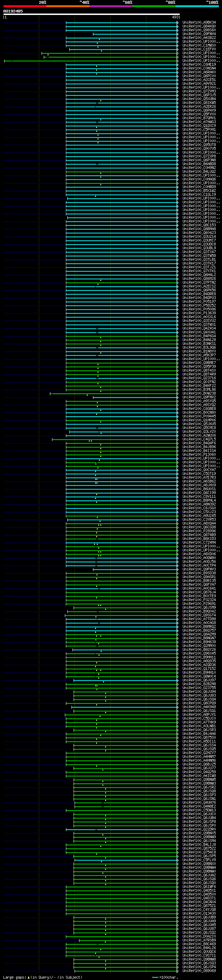This screenshot has width=222, height=980.
Task: Click the =100char. scale legend text
Action: coord(169,977)
